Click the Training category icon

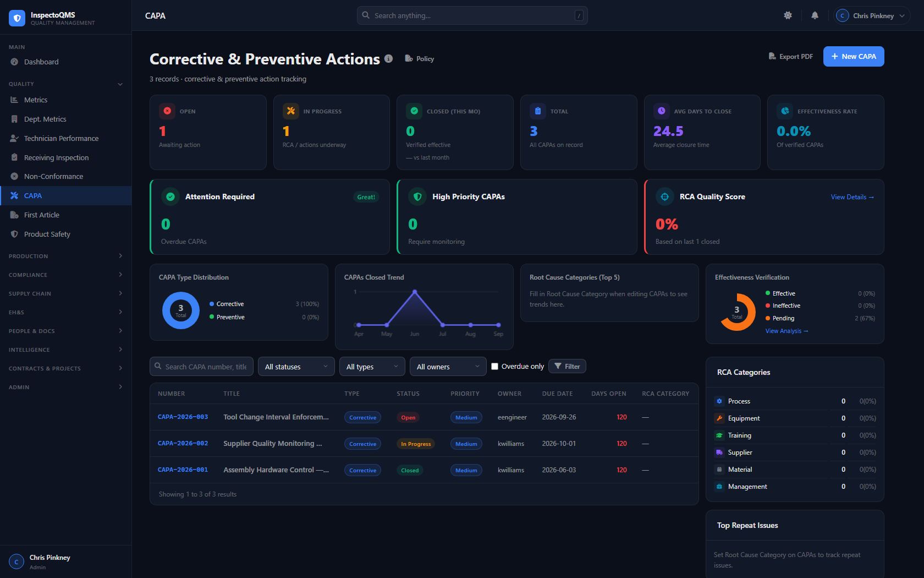[x=719, y=435]
